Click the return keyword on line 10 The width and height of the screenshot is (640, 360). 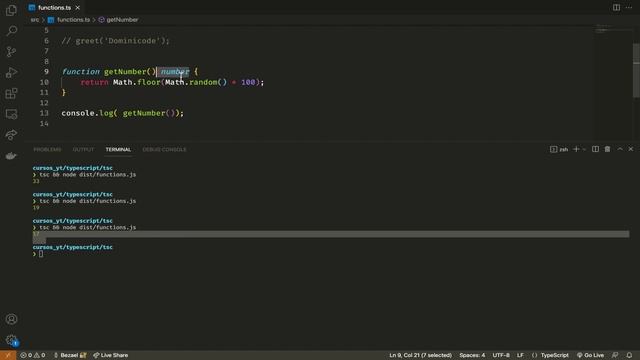(94, 82)
